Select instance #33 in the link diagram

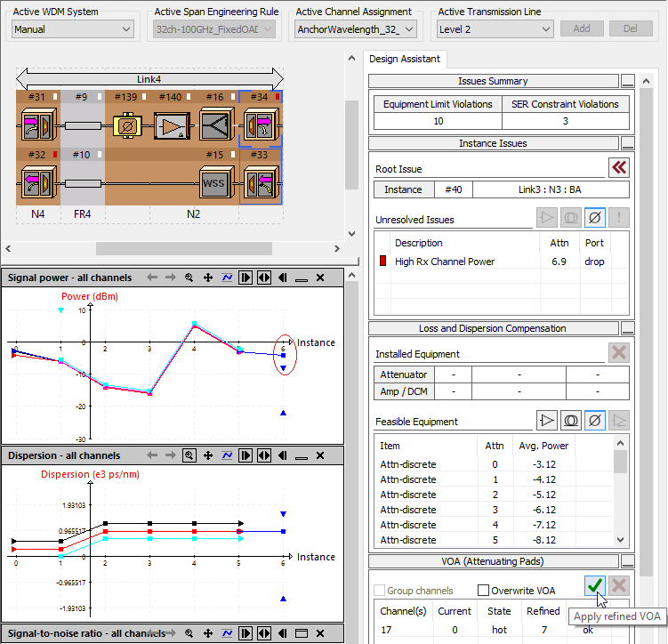261,182
